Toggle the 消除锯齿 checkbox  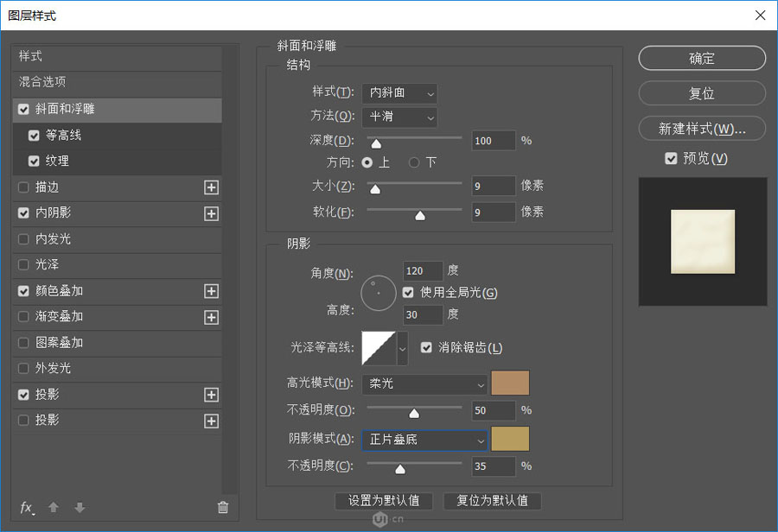click(425, 348)
